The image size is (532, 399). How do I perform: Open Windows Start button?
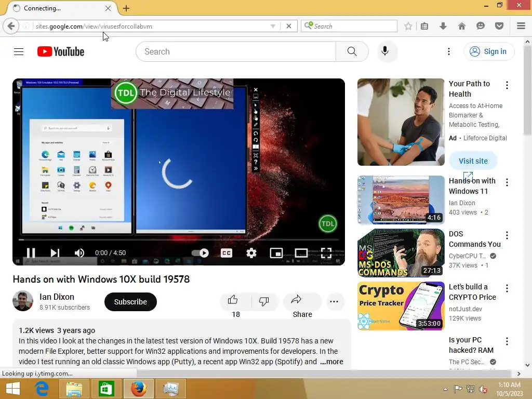pos(13,389)
